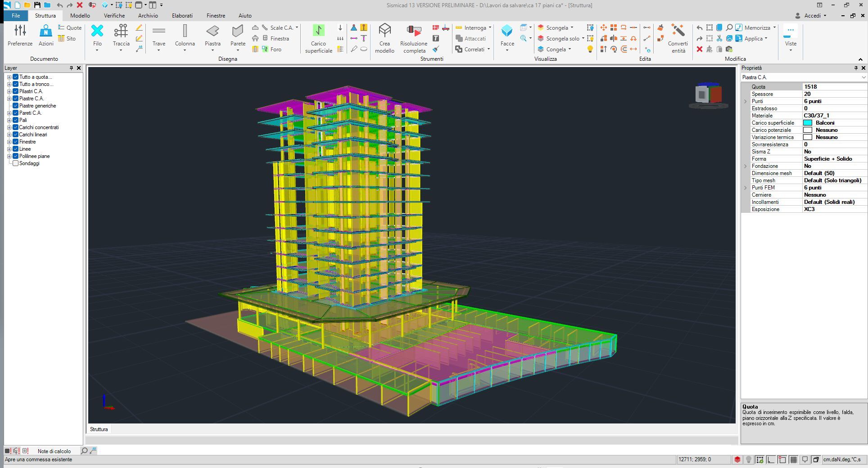Click the Note di calcolo button
The height and width of the screenshot is (468, 868).
point(54,451)
